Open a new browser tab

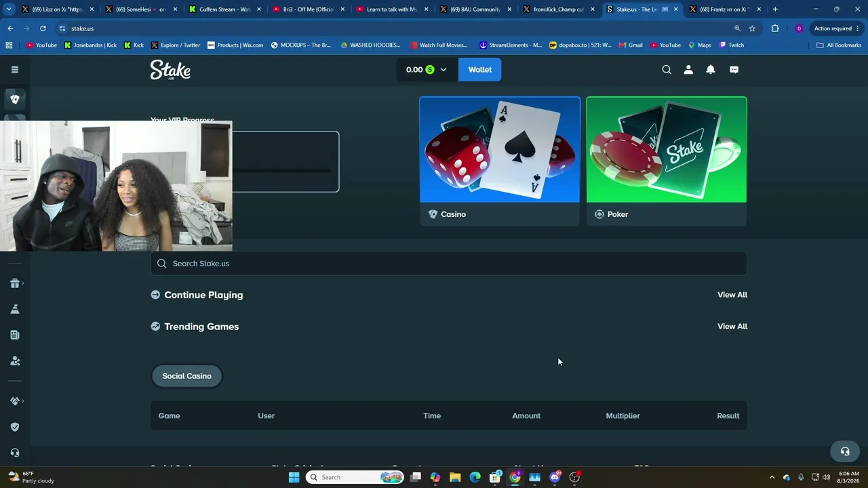775,9
